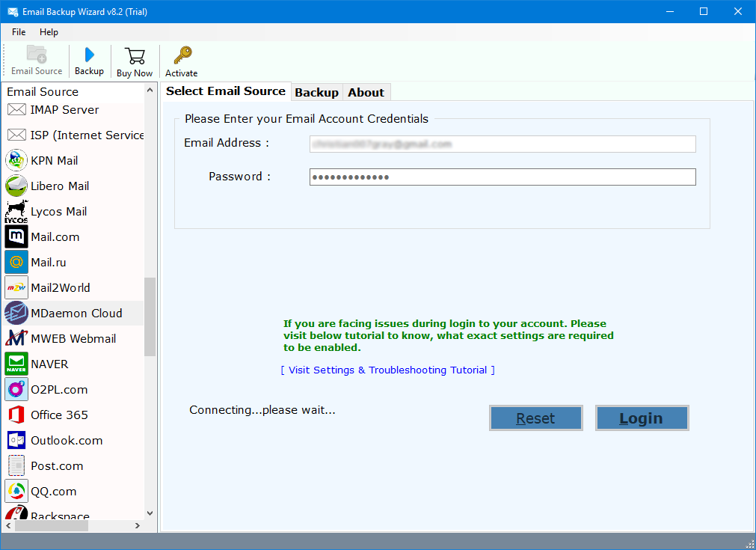Select "Mail2World" label in list
The height and width of the screenshot is (550, 756).
tap(61, 287)
